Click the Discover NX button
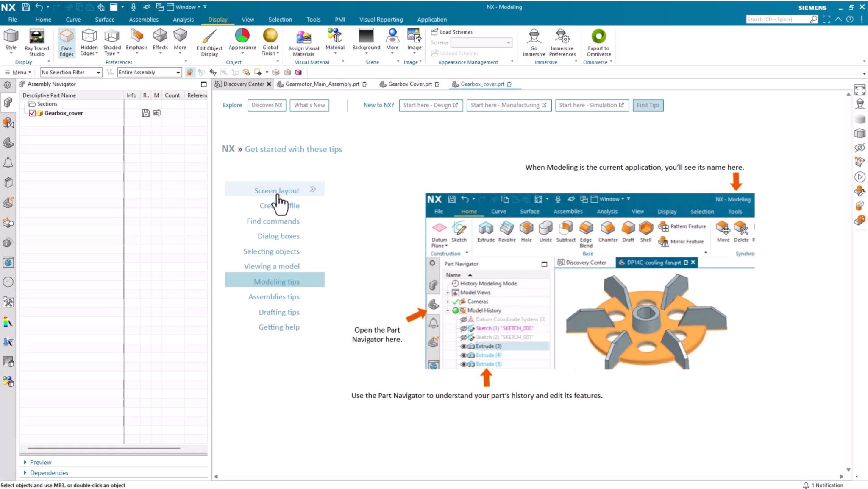 click(x=267, y=105)
